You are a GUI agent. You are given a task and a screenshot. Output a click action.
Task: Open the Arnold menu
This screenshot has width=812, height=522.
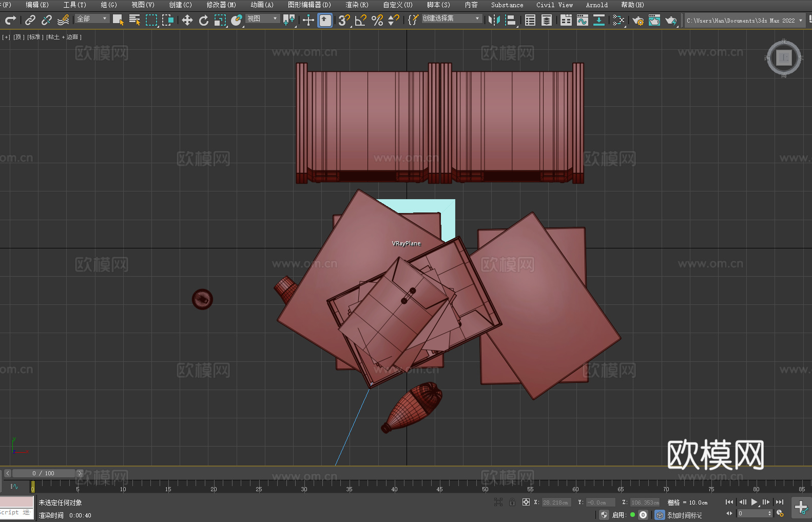point(596,5)
